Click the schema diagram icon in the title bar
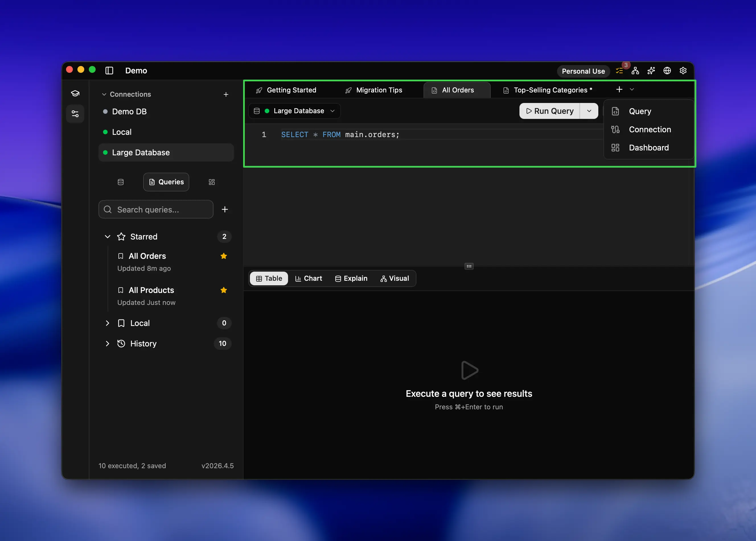Viewport: 756px width, 541px height. click(x=635, y=71)
